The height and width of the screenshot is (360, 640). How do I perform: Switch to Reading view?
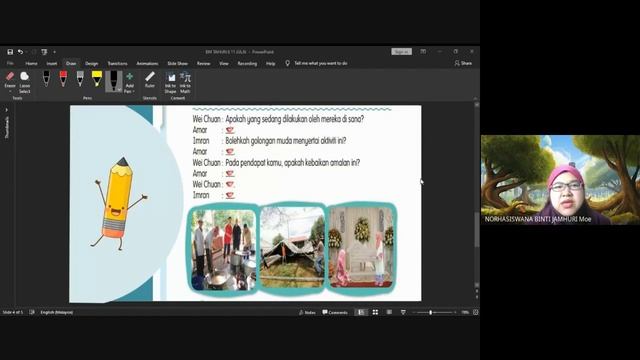(389, 312)
